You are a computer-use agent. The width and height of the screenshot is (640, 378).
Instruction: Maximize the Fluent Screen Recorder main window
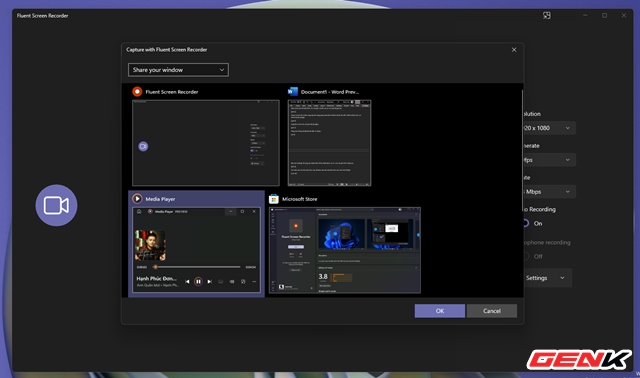pyautogui.click(x=604, y=16)
